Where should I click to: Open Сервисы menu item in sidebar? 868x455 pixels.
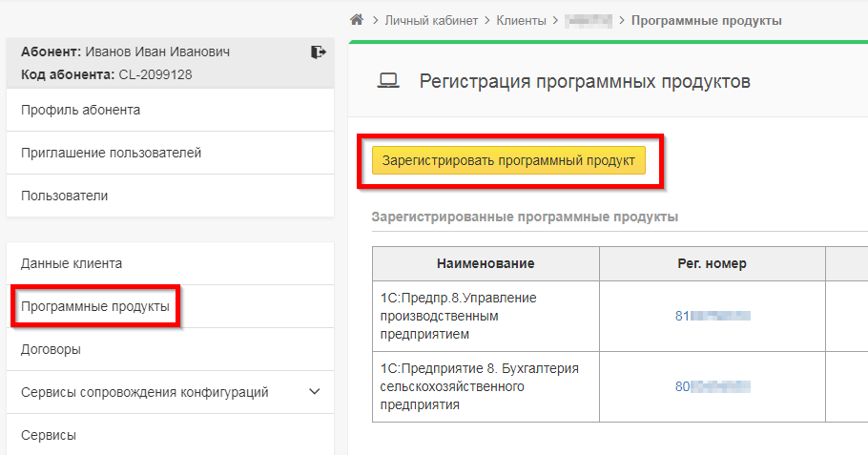tap(170, 435)
